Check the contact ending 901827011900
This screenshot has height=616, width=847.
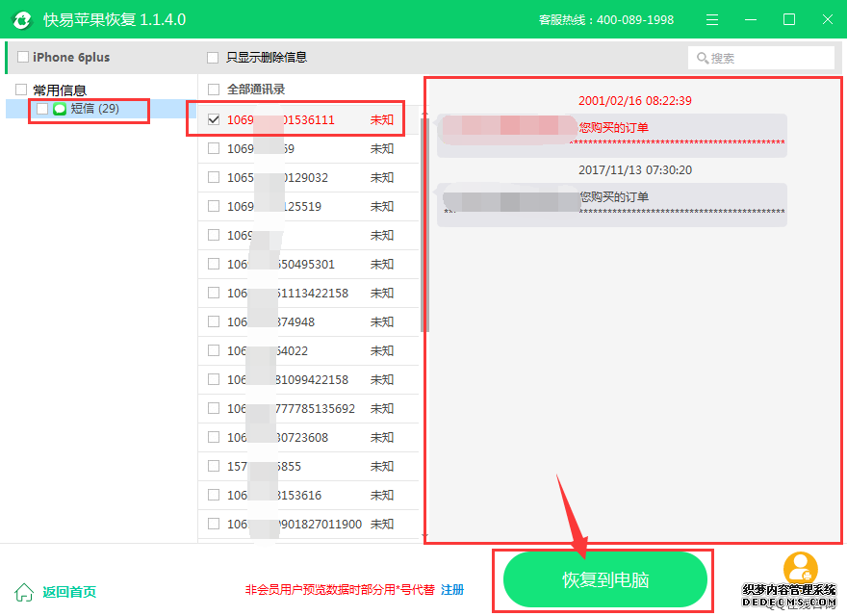coord(214,524)
